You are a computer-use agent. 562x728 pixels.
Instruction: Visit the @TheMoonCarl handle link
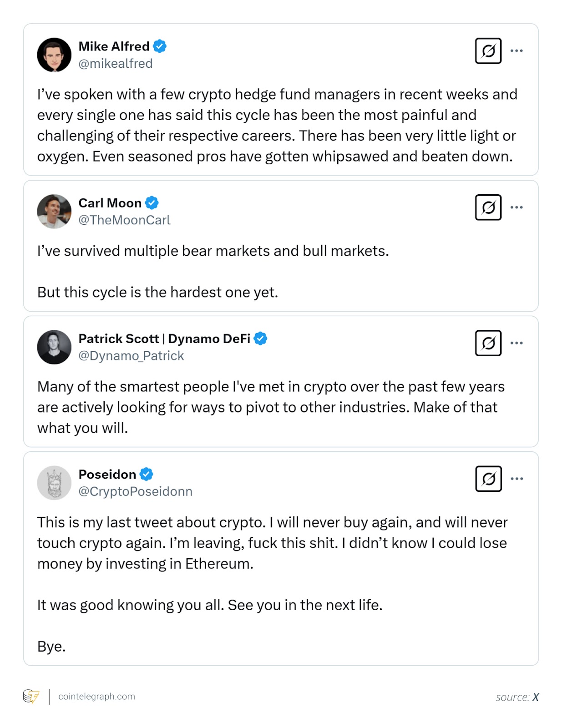click(x=124, y=220)
